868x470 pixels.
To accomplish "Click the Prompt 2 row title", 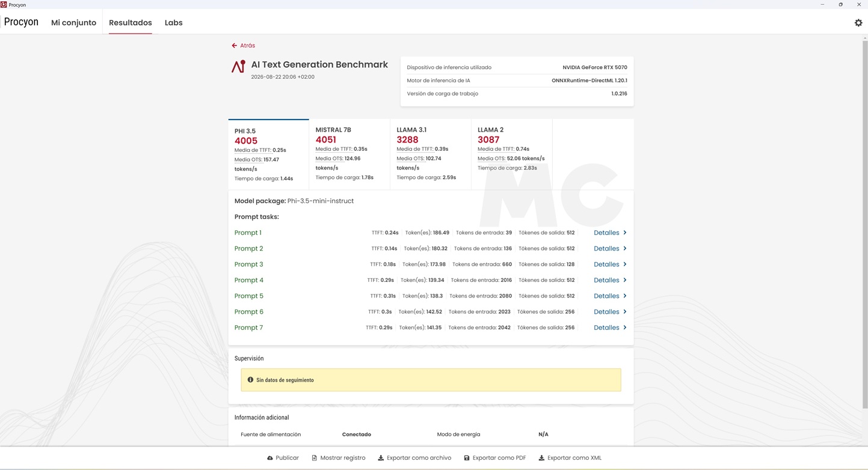I will tap(249, 248).
